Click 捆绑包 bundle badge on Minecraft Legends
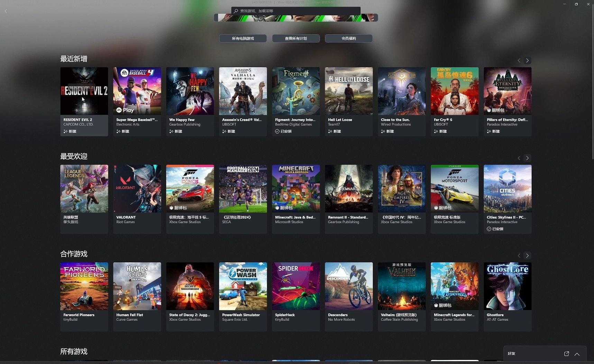594x364 pixels. pyautogui.click(x=442, y=305)
